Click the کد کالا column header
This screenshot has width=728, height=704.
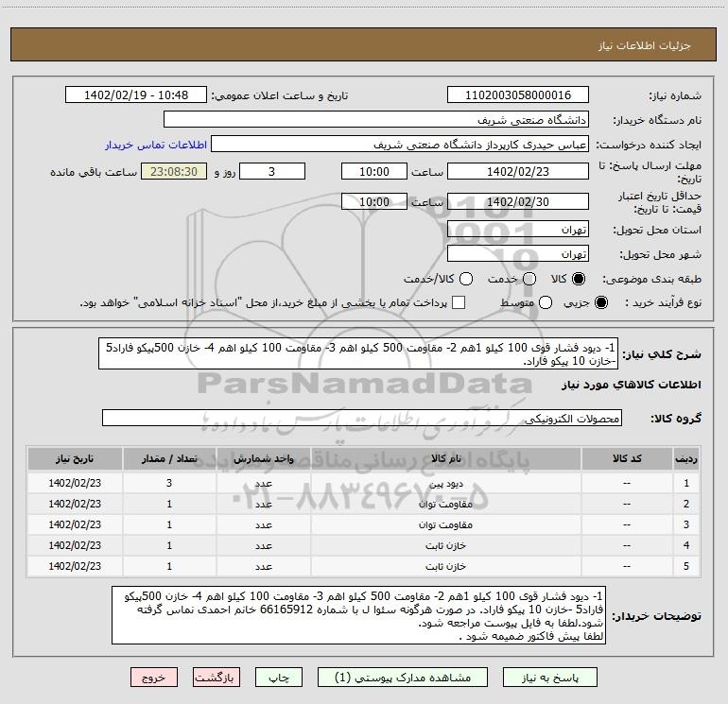pyautogui.click(x=627, y=459)
